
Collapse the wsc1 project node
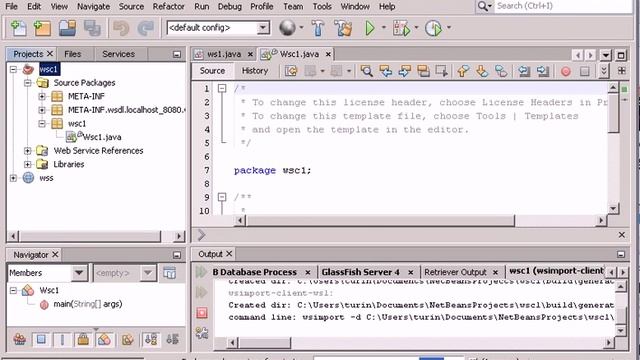click(x=13, y=69)
